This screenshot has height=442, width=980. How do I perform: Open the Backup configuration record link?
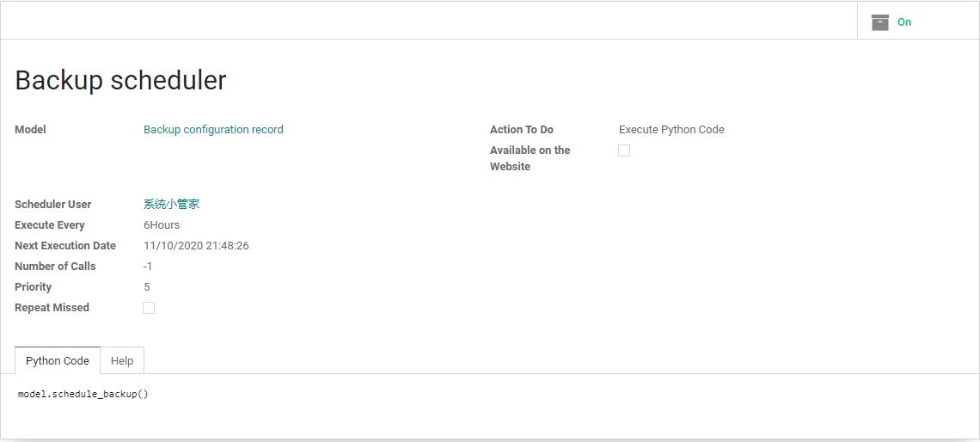pos(213,129)
